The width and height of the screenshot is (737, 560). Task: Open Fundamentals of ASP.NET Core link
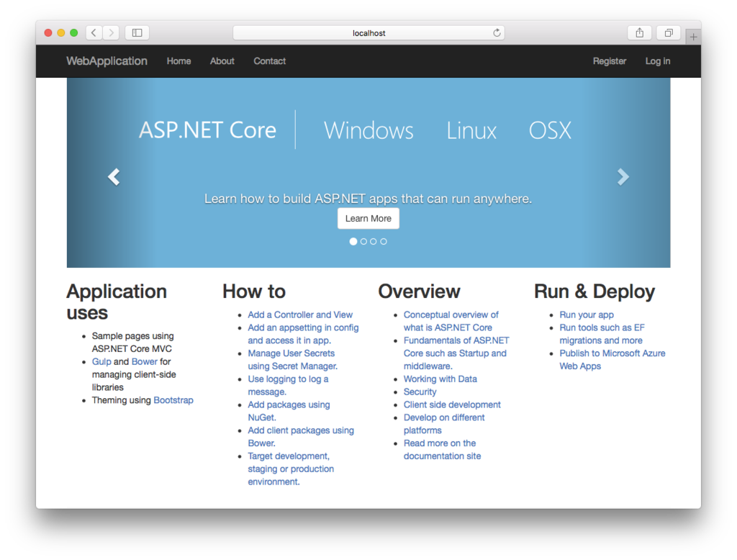(x=456, y=353)
